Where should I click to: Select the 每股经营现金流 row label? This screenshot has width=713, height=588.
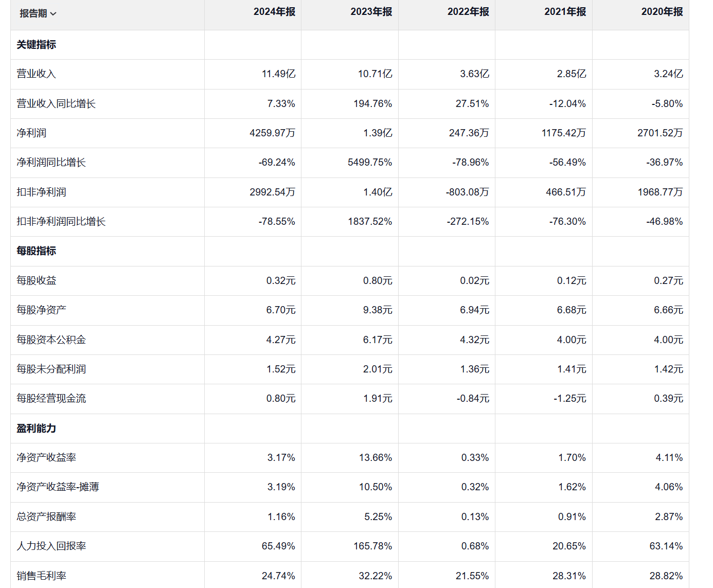pyautogui.click(x=51, y=399)
